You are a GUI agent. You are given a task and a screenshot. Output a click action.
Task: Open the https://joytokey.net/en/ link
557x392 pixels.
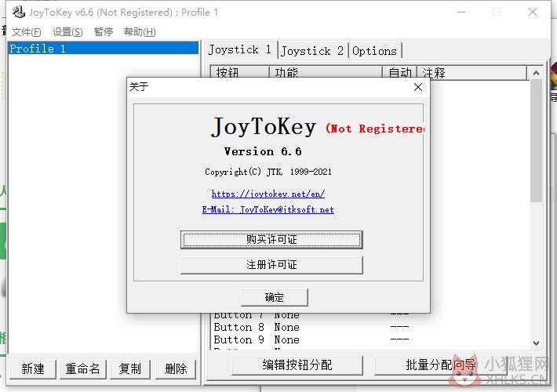268,194
